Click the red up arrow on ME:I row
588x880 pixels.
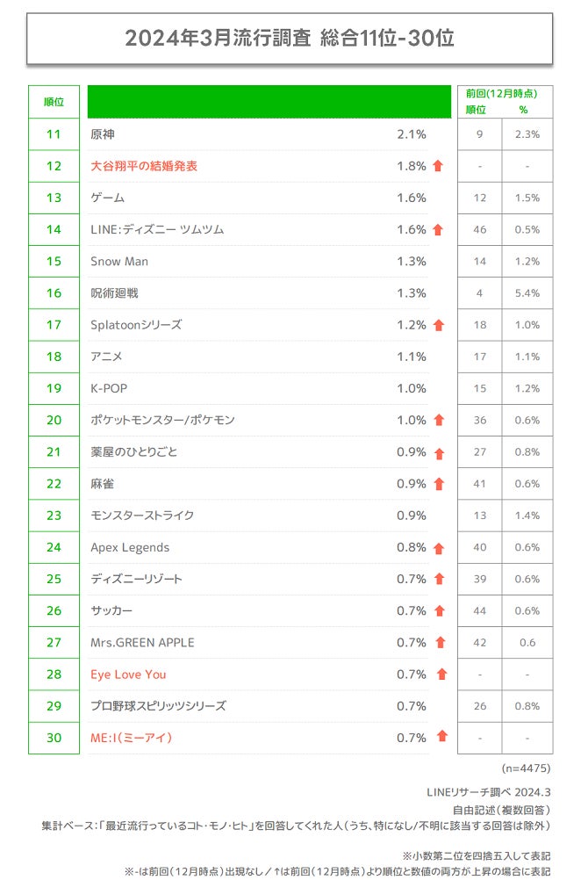(x=441, y=738)
